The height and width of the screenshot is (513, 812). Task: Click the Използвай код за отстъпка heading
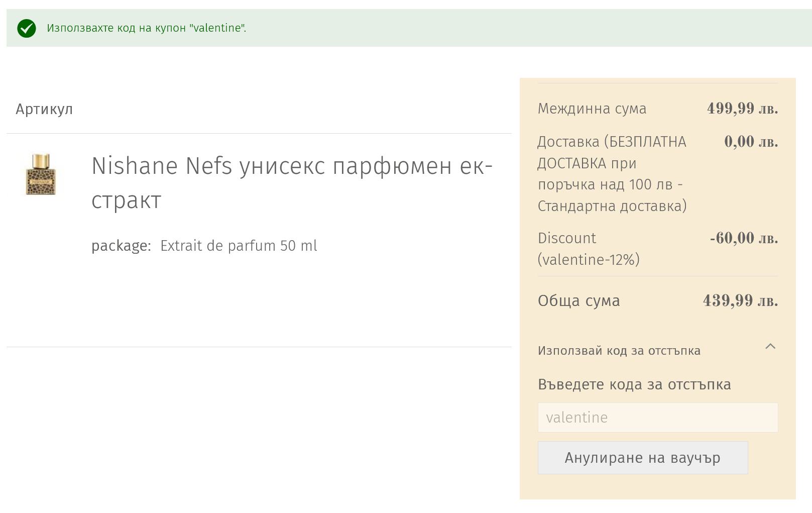[619, 350]
